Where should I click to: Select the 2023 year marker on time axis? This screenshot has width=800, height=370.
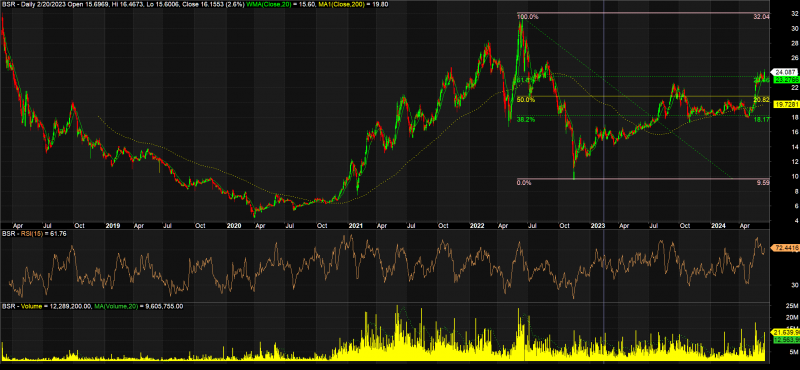(x=597, y=225)
